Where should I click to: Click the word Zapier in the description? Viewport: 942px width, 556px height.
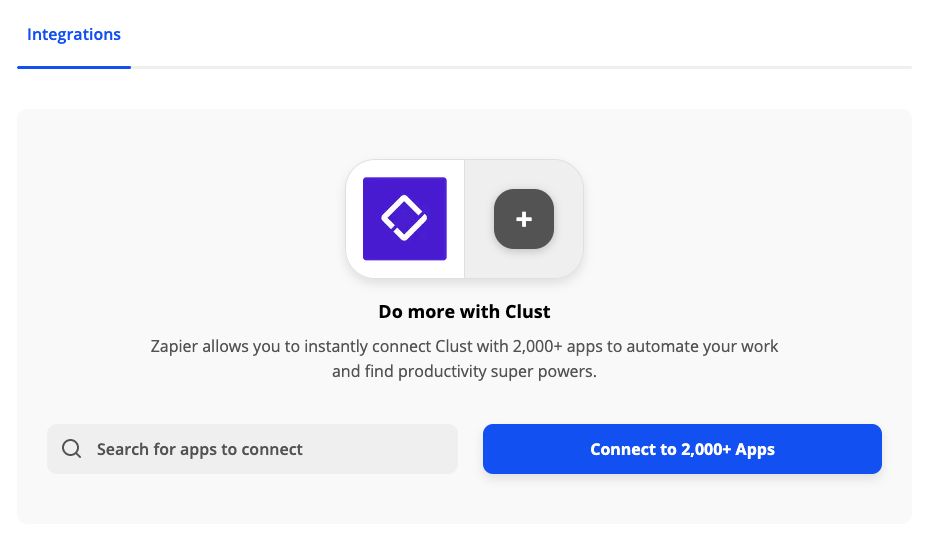173,347
